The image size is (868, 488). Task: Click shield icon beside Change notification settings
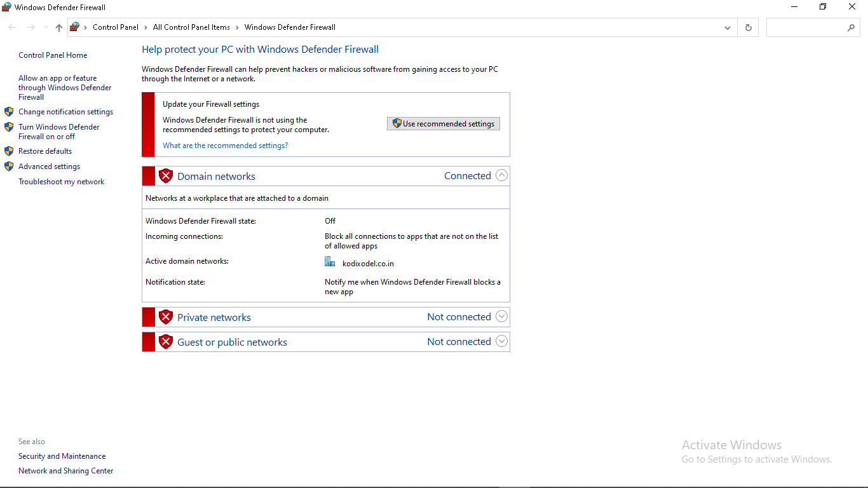(9, 112)
